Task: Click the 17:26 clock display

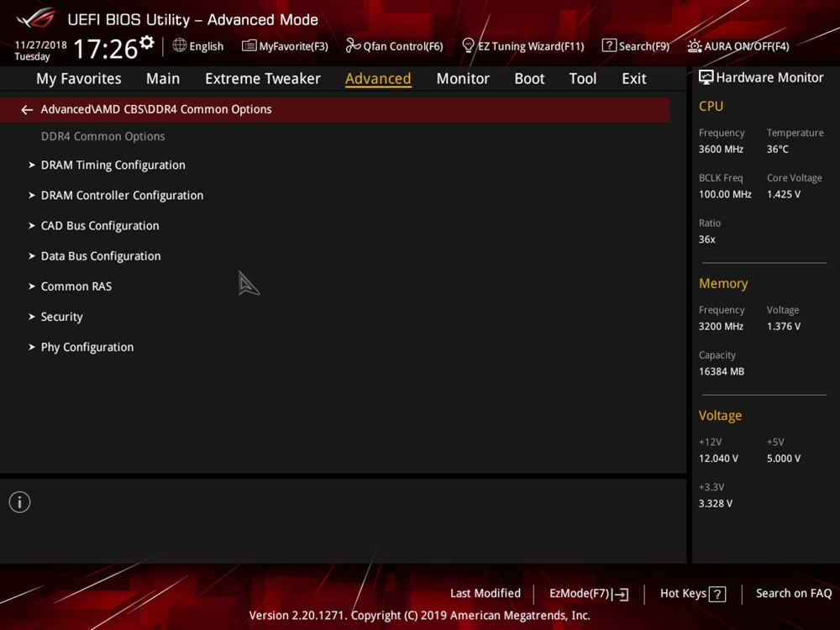Action: pos(106,50)
